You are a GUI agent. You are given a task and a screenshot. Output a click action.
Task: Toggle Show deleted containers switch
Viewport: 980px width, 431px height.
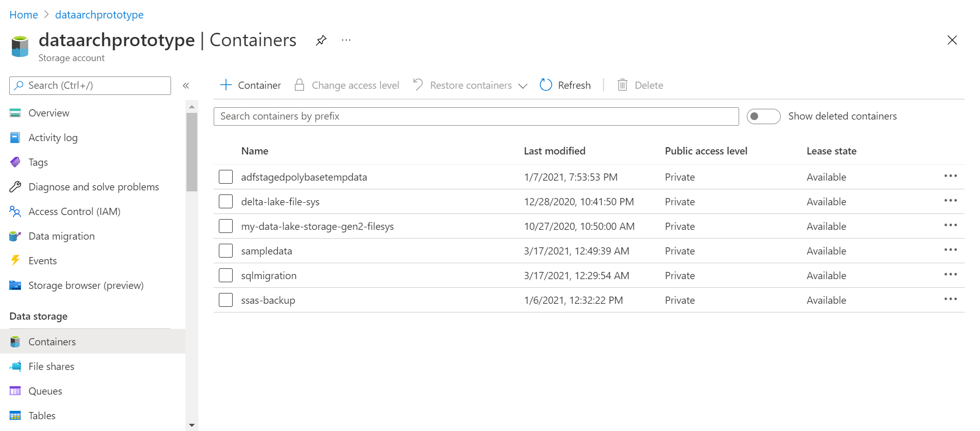pos(763,116)
